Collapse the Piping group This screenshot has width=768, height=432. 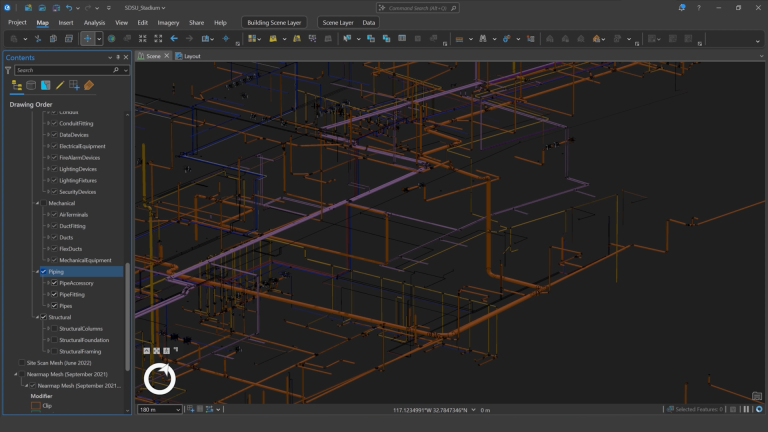[37, 271]
